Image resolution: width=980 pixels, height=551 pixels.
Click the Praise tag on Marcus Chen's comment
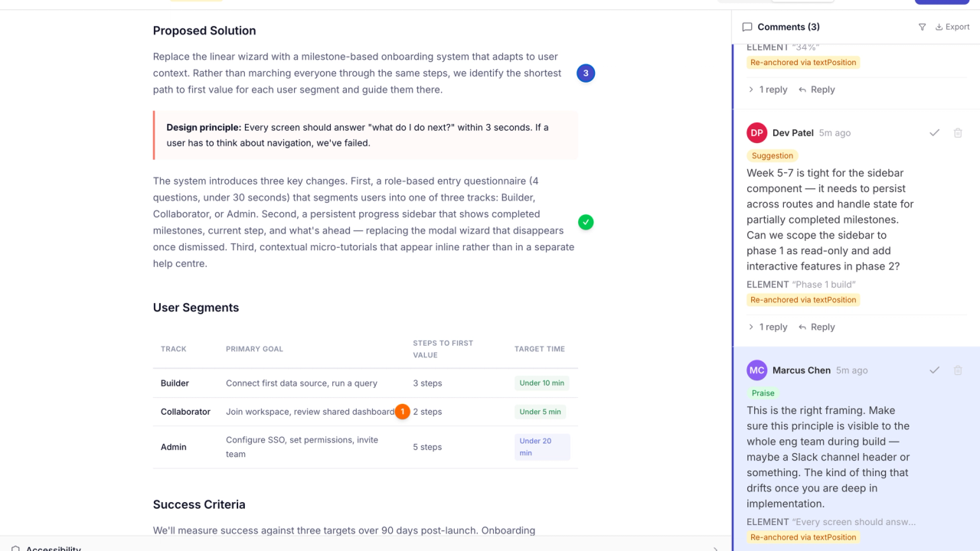(x=763, y=393)
